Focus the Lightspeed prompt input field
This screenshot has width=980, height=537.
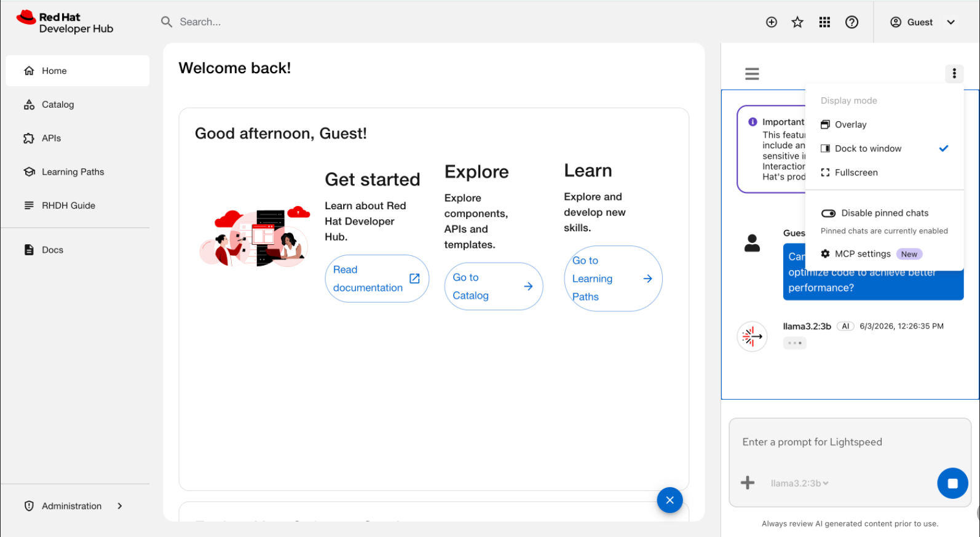[x=850, y=442]
